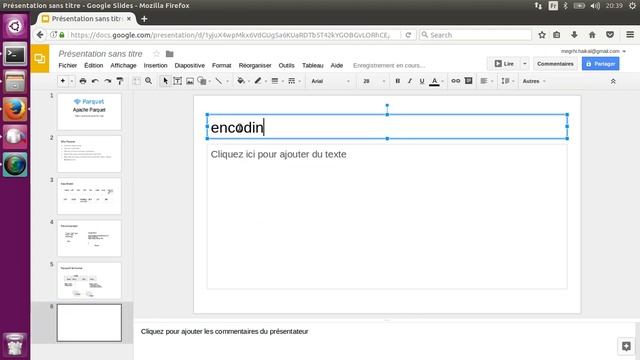Open the Réorganiser menu
Viewport: 640px width, 360px height.
click(255, 65)
